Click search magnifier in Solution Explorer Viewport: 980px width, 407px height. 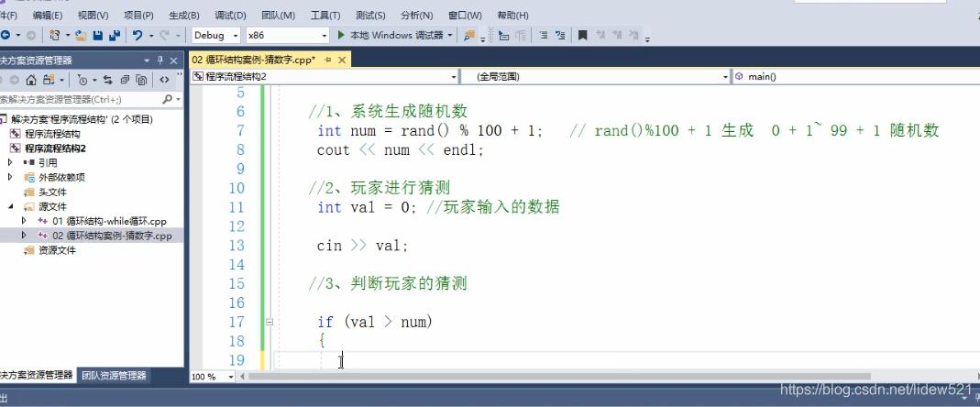[x=167, y=99]
